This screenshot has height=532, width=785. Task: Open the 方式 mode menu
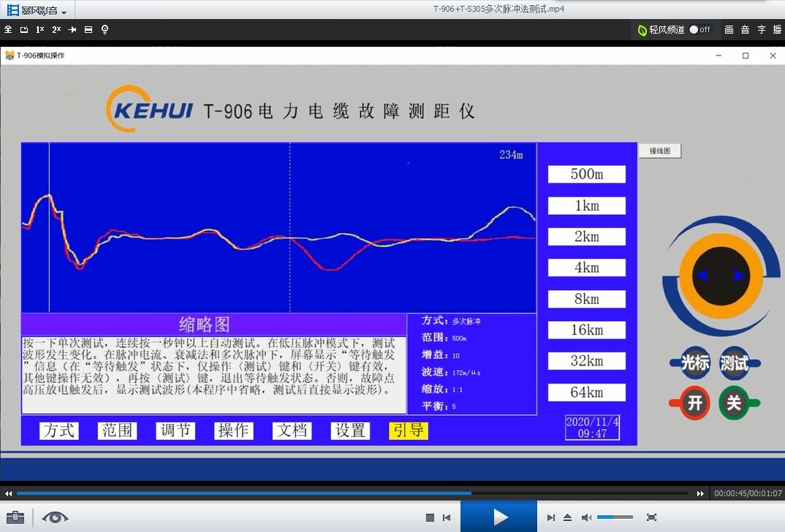[x=58, y=430]
